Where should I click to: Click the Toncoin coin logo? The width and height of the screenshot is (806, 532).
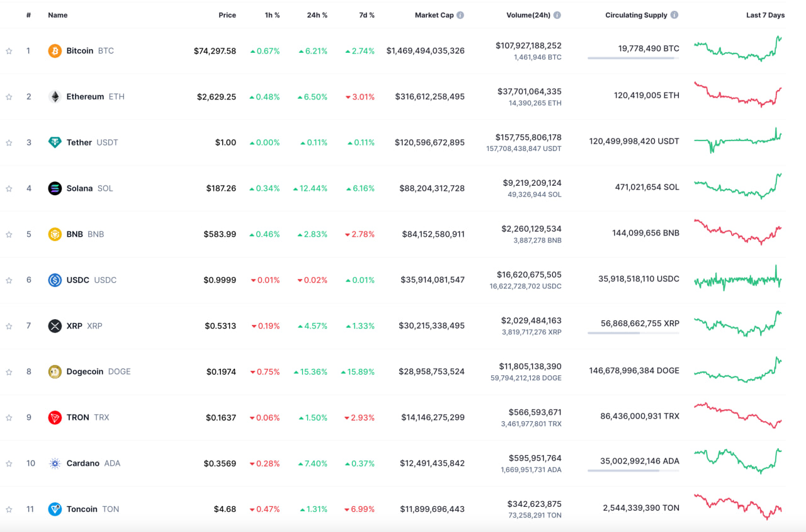pos(55,509)
